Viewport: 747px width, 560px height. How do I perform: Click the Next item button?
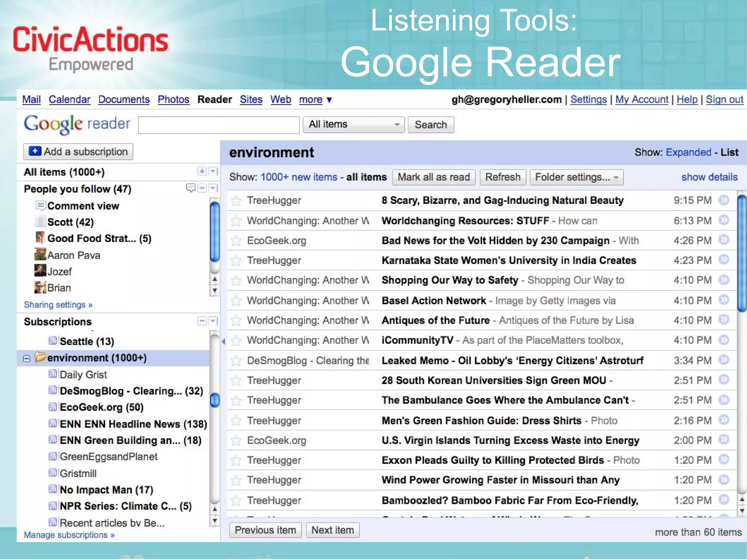click(333, 530)
